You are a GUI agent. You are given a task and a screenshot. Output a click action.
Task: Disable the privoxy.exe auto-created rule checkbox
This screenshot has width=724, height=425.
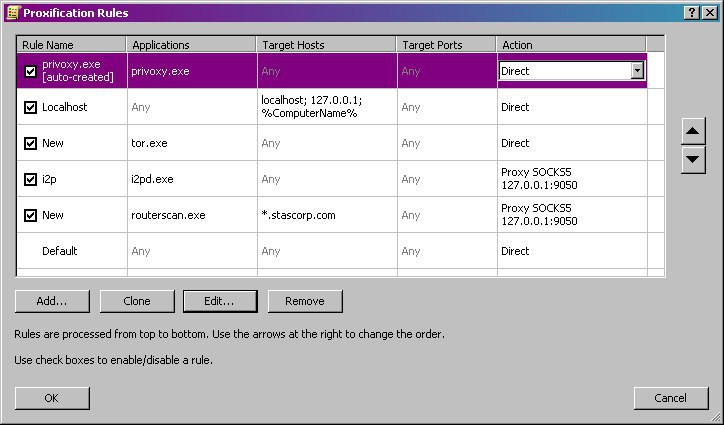[30, 71]
